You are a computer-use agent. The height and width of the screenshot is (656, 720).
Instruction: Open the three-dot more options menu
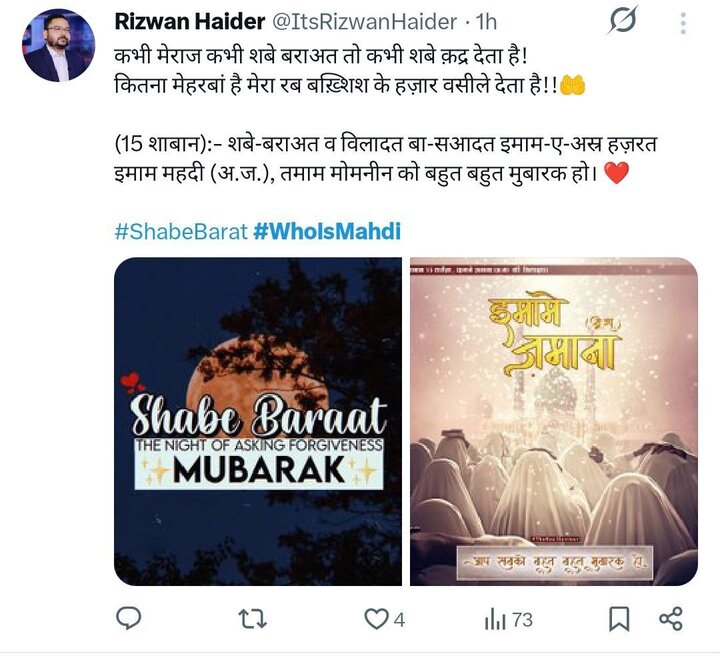[x=683, y=23]
